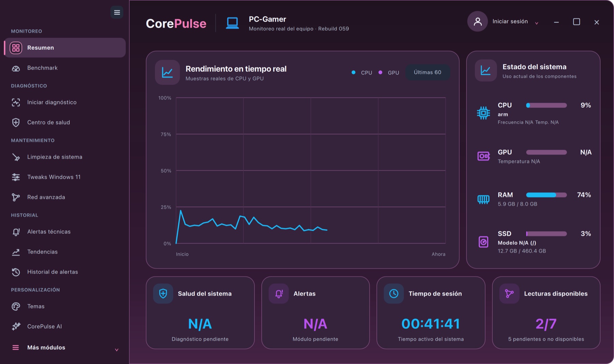This screenshot has width=614, height=364.
Task: Click the 00:41:41 session time value
Action: (431, 324)
